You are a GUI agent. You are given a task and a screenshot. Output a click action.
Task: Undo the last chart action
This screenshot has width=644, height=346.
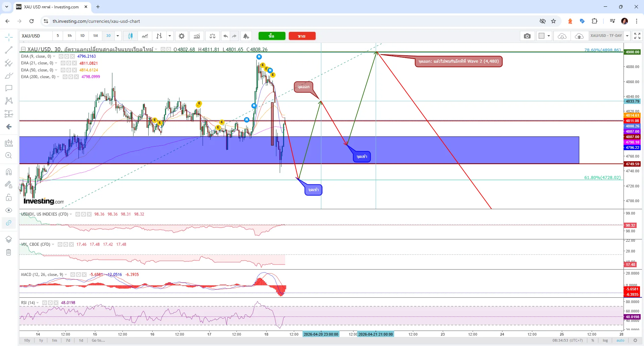pos(226,36)
